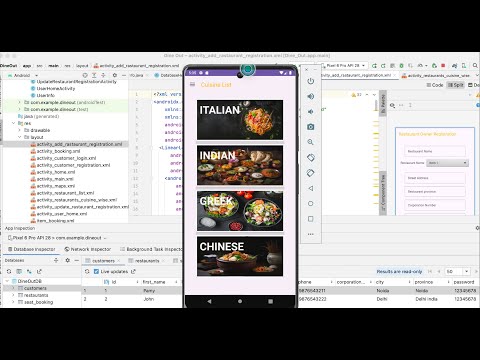This screenshot has width=480, height=360.
Task: Switch to the Network Inspector tab
Action: coord(87,249)
